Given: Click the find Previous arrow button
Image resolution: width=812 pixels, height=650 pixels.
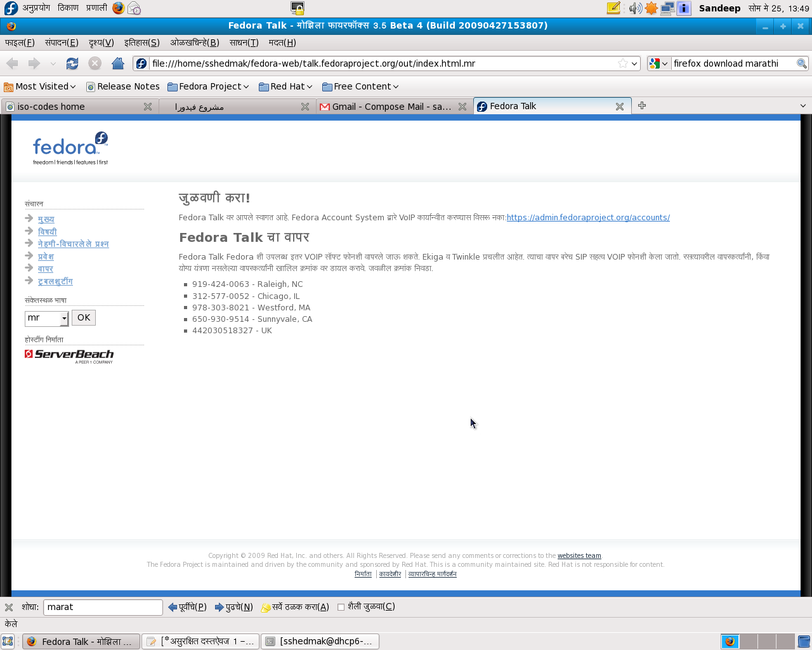Looking at the screenshot, I should tap(187, 607).
